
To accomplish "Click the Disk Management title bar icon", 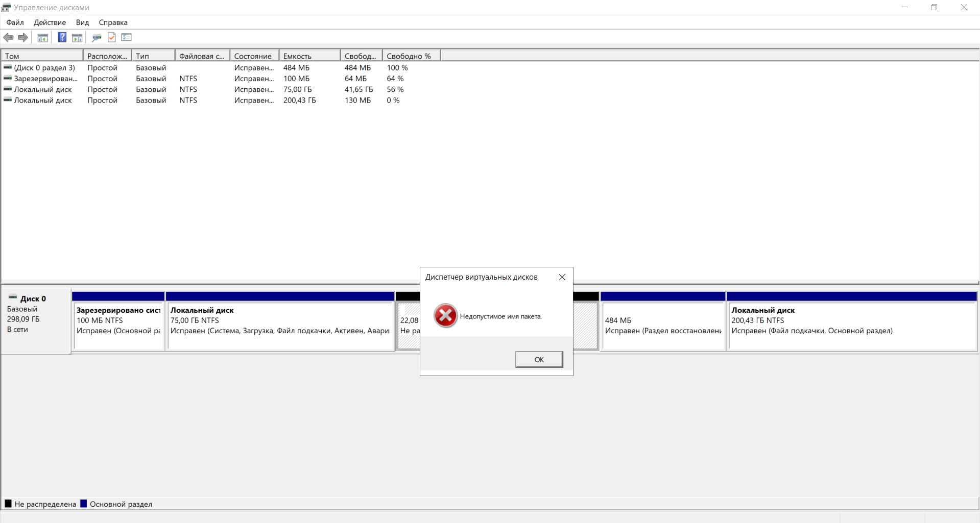I will (x=6, y=7).
